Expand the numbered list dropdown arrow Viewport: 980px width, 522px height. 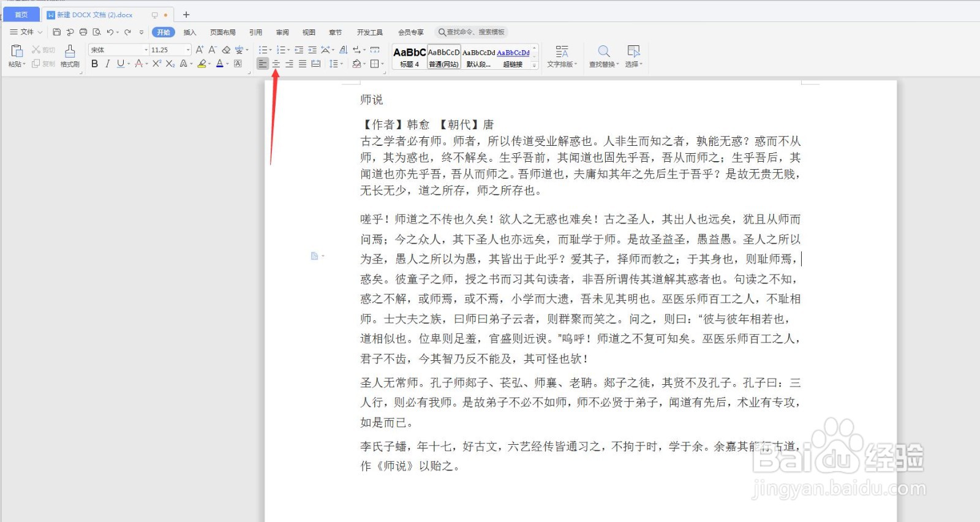pos(288,50)
